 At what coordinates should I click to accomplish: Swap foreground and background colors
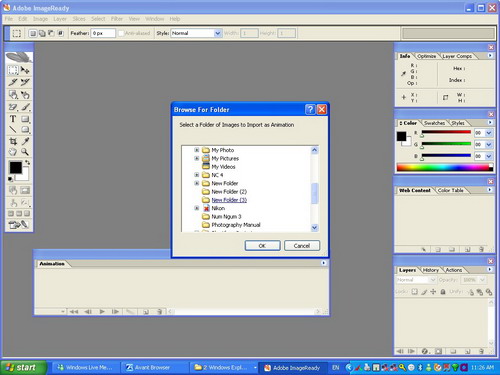coord(27,163)
